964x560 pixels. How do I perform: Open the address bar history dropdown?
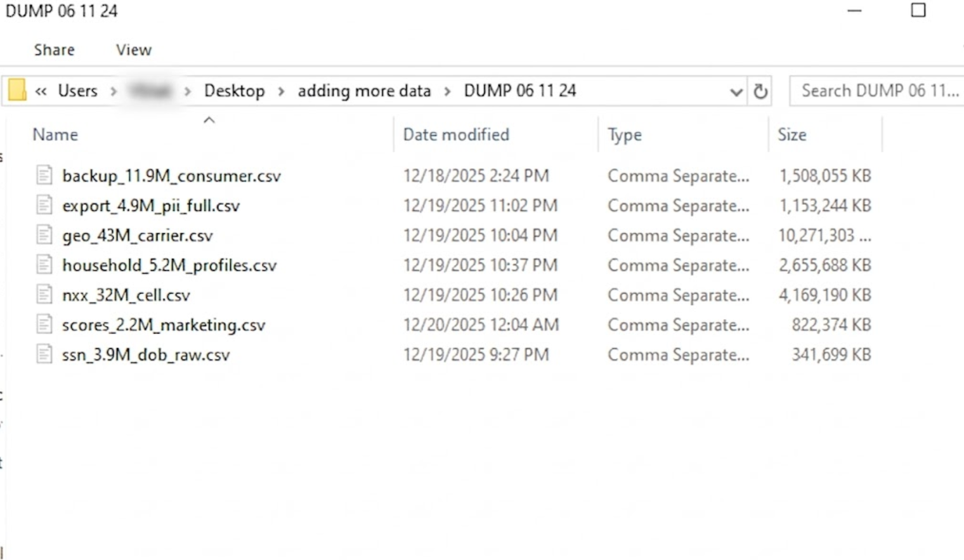click(736, 92)
